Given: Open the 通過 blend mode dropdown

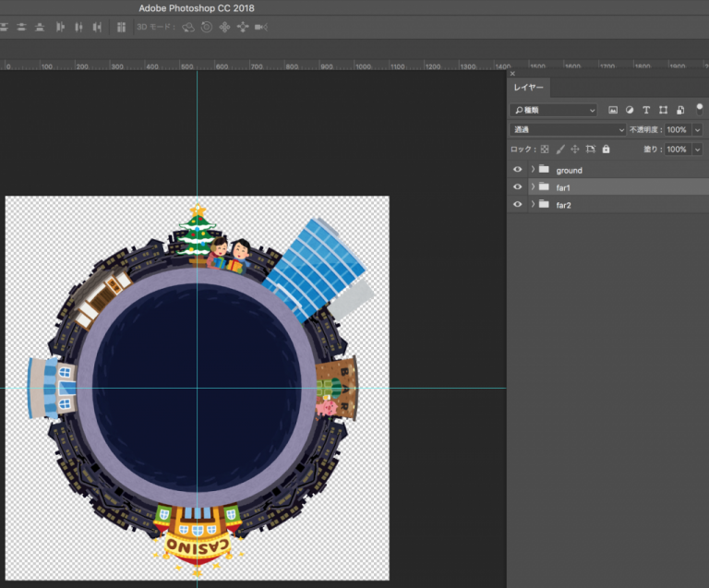Looking at the screenshot, I should (568, 130).
